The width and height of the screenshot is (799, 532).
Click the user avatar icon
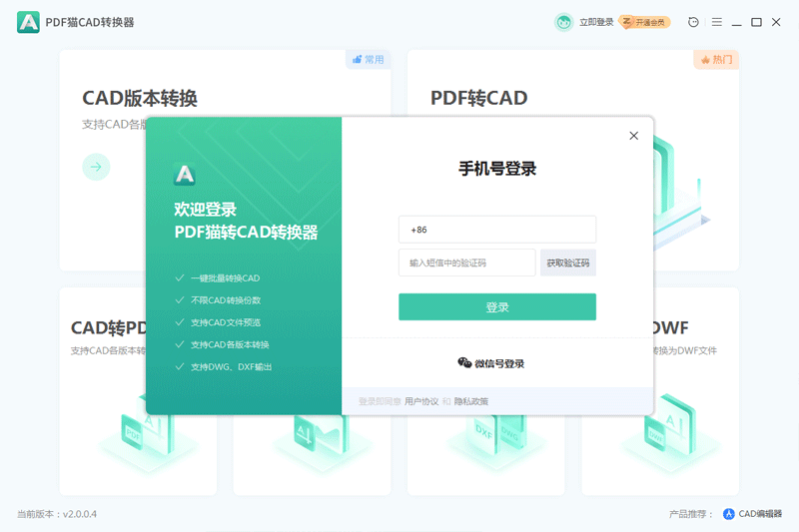[x=564, y=22]
